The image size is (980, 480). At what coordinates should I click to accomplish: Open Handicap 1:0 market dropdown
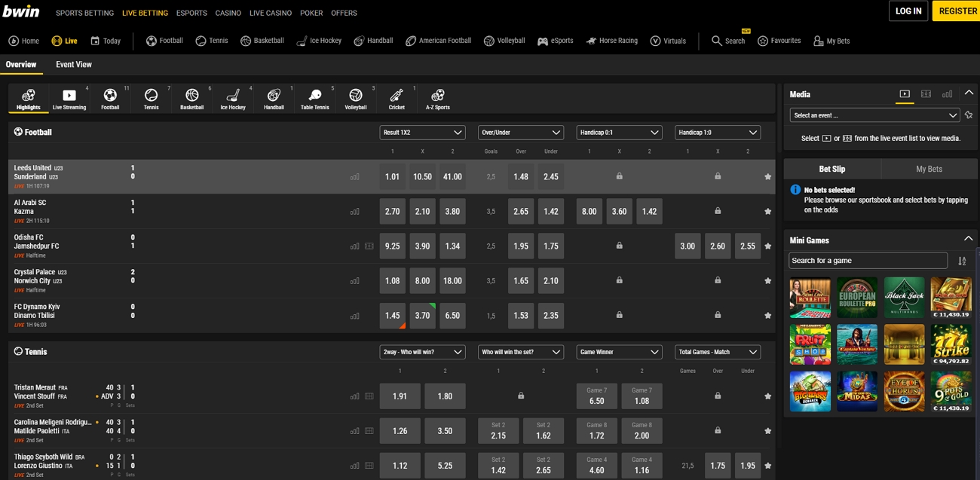coord(717,133)
